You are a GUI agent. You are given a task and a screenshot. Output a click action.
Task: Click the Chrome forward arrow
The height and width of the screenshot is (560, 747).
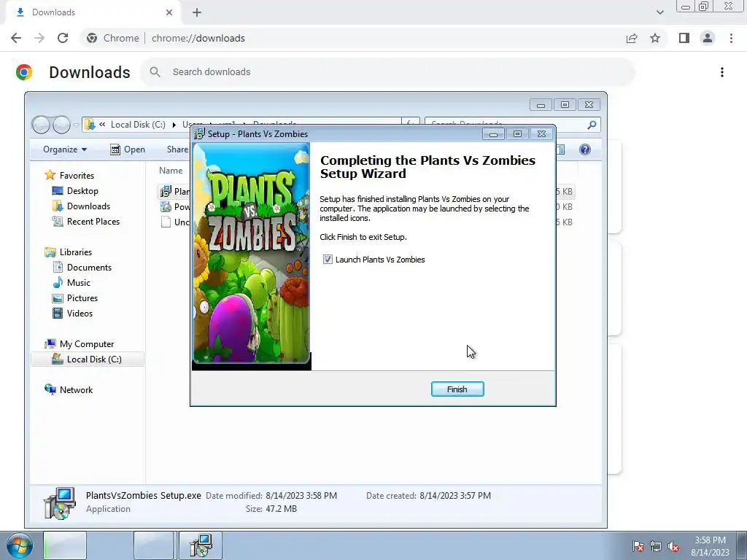[x=39, y=38]
